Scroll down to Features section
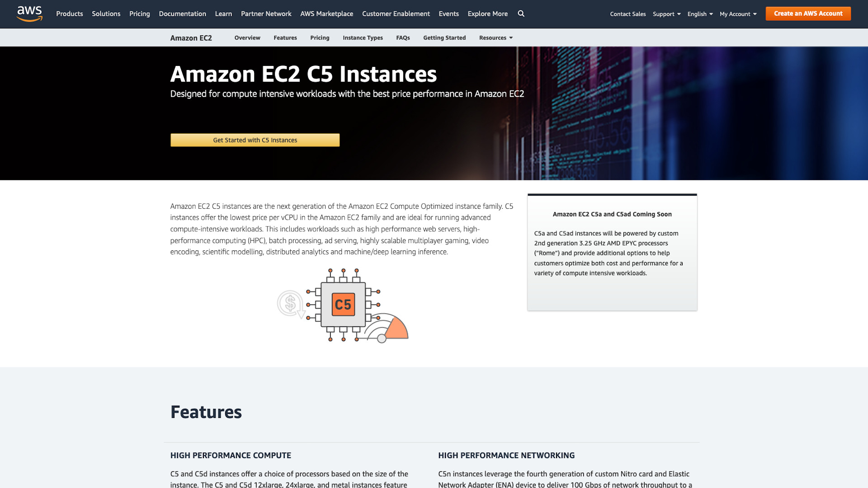 [206, 412]
